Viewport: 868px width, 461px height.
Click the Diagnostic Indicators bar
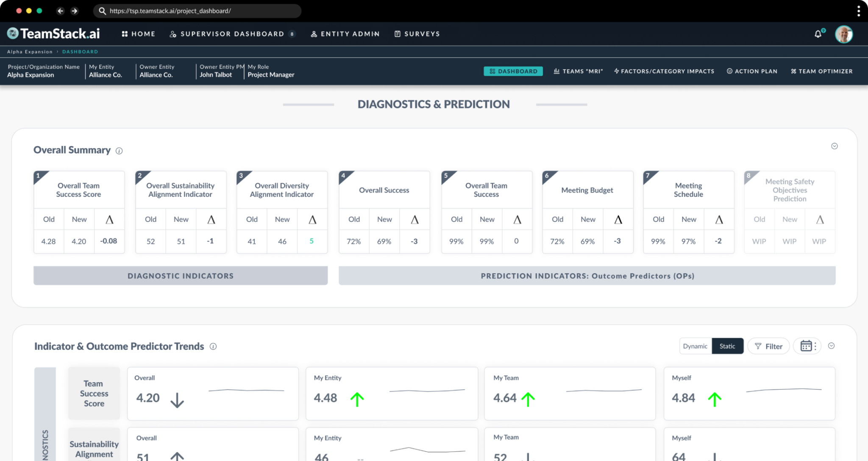click(x=181, y=276)
